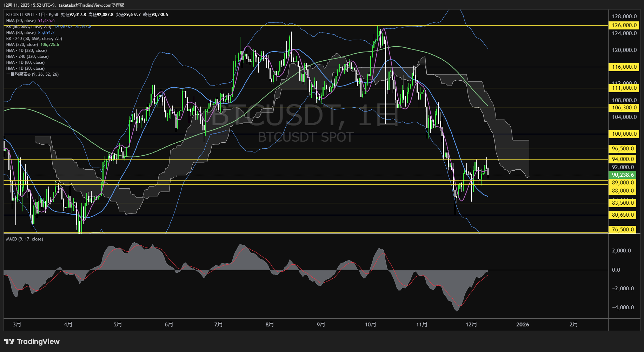Expand the HMA (80, close) indicator legend
This screenshot has height=352, width=644.
[21, 33]
